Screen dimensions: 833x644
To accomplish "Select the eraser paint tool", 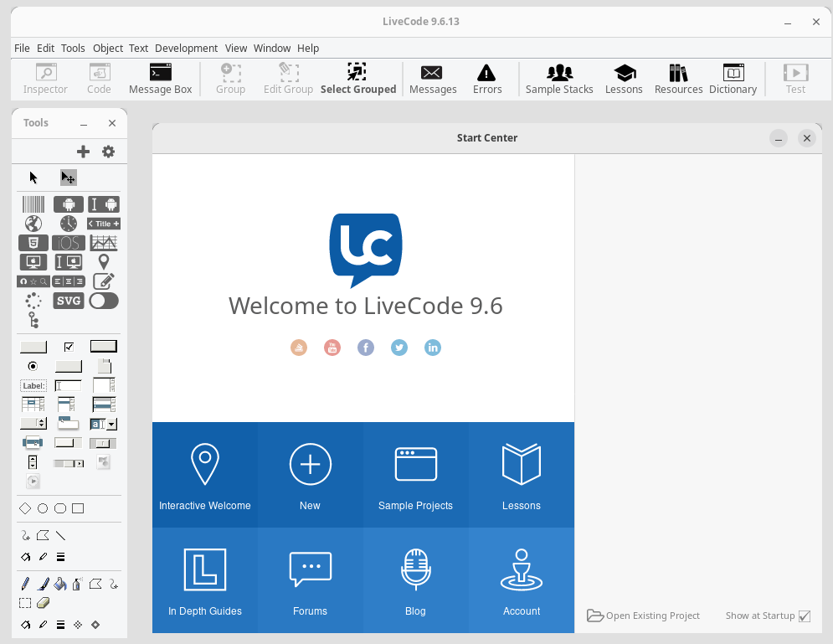I will pos(44,603).
